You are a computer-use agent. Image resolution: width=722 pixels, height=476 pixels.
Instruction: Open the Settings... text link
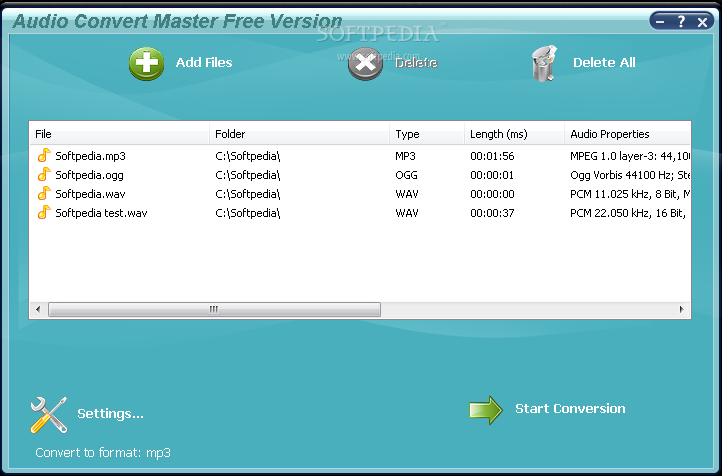pyautogui.click(x=111, y=414)
